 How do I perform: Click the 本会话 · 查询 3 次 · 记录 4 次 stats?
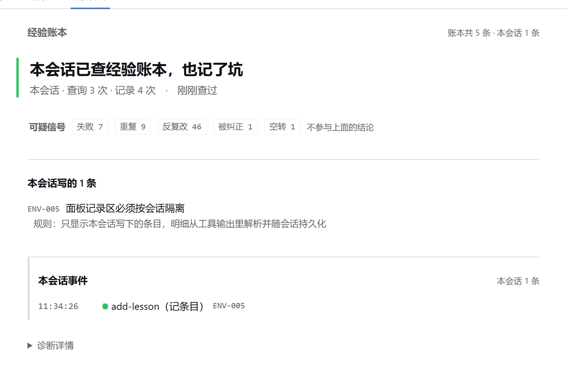tap(93, 90)
